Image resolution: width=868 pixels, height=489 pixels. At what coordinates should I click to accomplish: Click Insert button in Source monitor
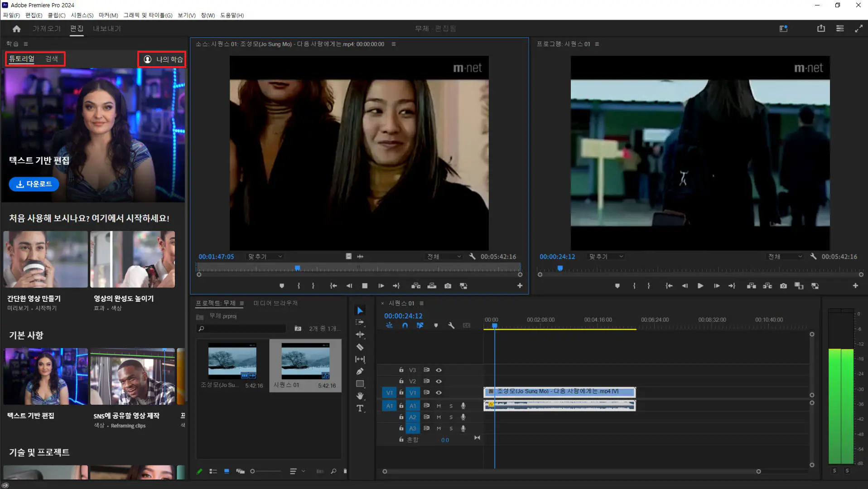416,286
